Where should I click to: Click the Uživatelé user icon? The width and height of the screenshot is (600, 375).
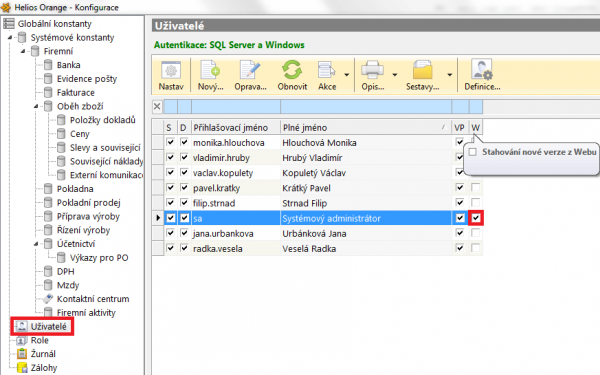point(22,326)
